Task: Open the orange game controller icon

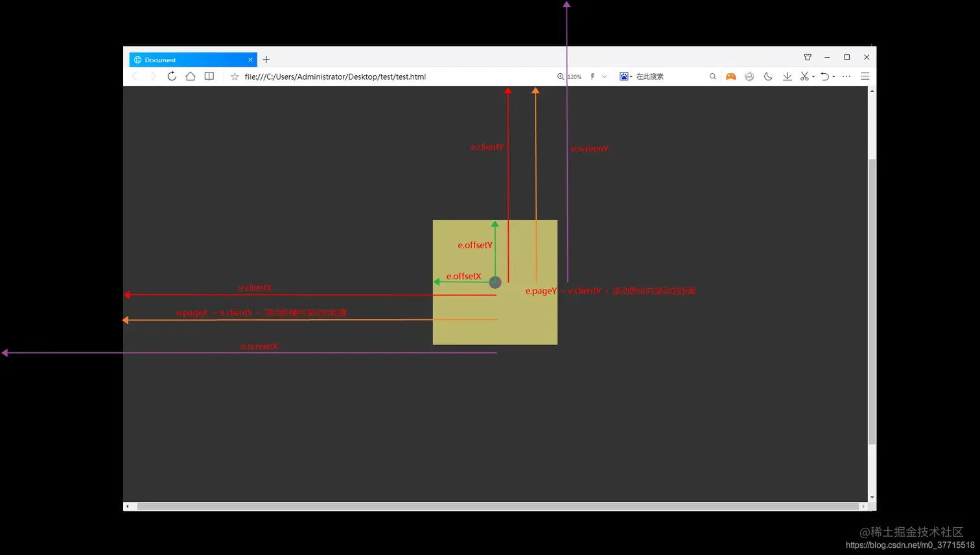Action: coord(731,76)
